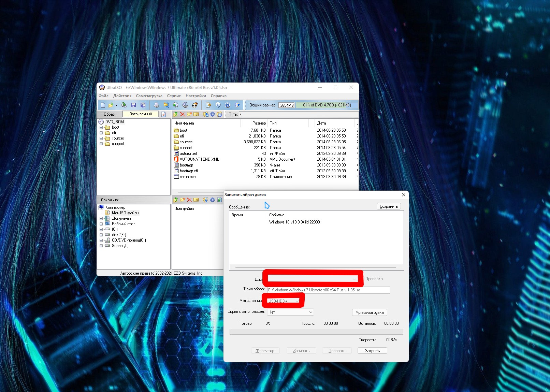Select the Мои ISO-файлы tree item
550x392 pixels.
click(125, 213)
